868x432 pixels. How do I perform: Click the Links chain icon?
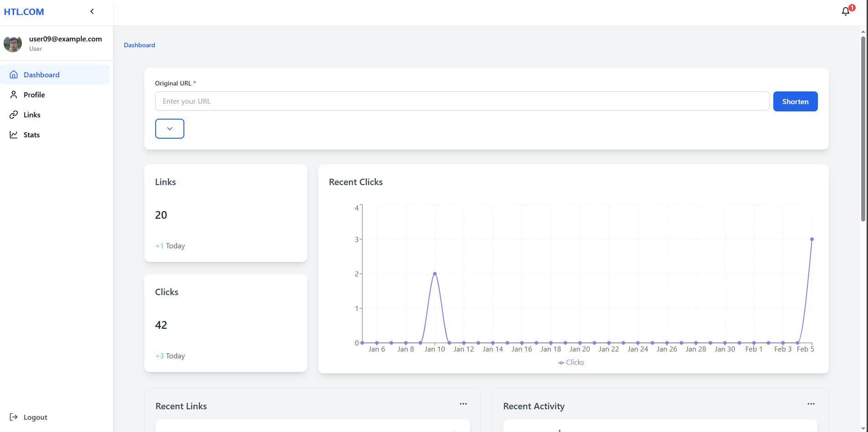pos(14,115)
